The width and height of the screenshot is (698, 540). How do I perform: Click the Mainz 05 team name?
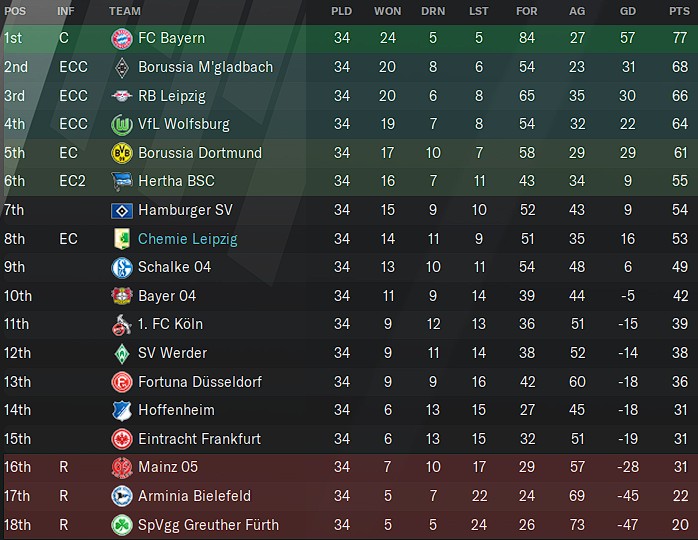coord(168,467)
